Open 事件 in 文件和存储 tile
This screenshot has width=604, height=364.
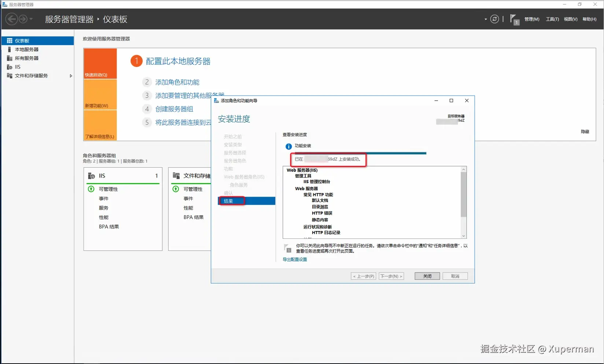point(188,198)
